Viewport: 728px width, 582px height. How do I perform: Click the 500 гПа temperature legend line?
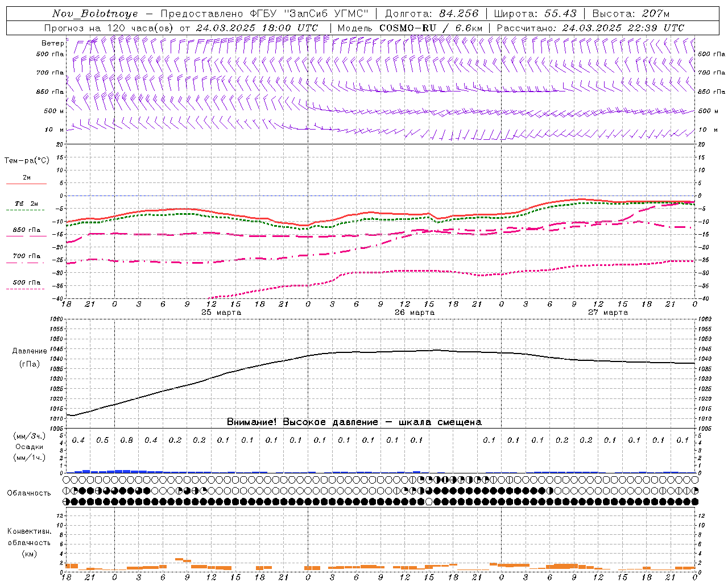(26, 289)
